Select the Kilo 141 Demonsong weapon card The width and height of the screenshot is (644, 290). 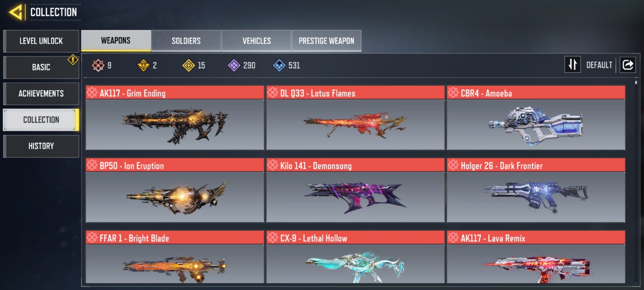click(x=355, y=190)
